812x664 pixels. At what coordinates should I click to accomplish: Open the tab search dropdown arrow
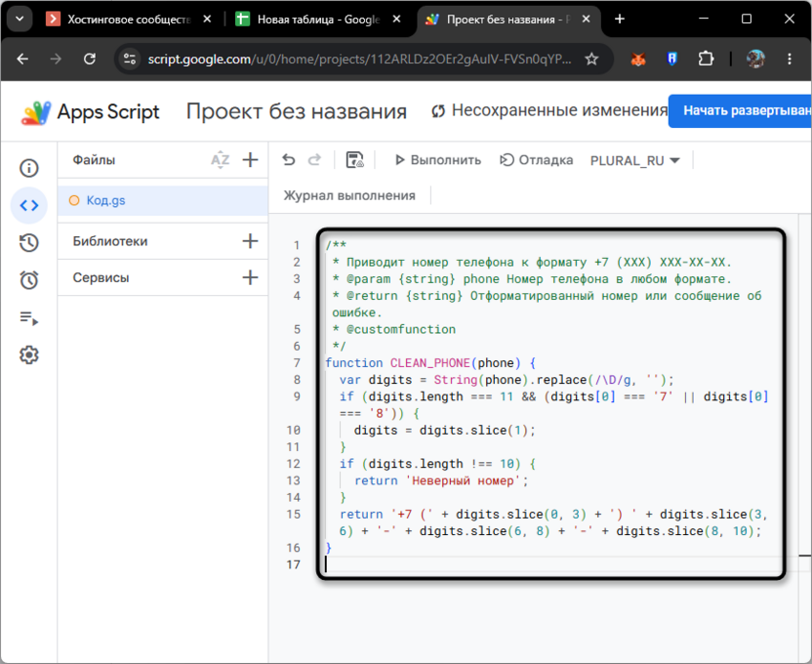(20, 20)
